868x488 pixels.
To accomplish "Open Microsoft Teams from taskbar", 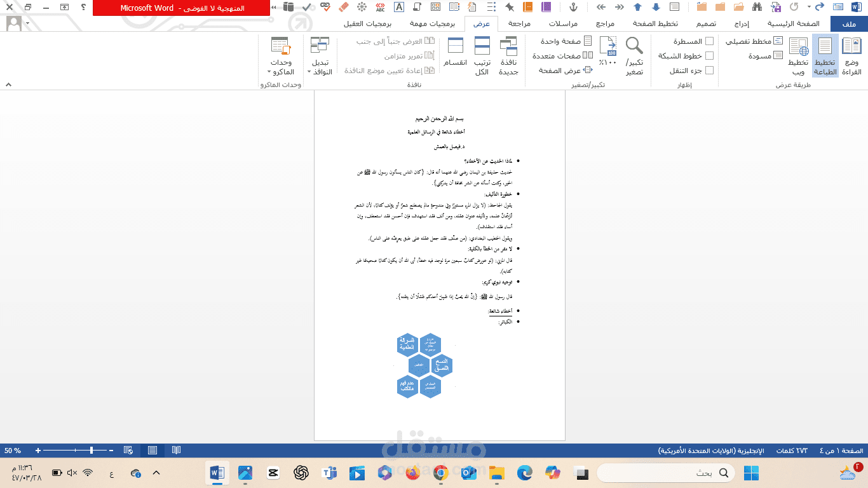I will [x=329, y=473].
